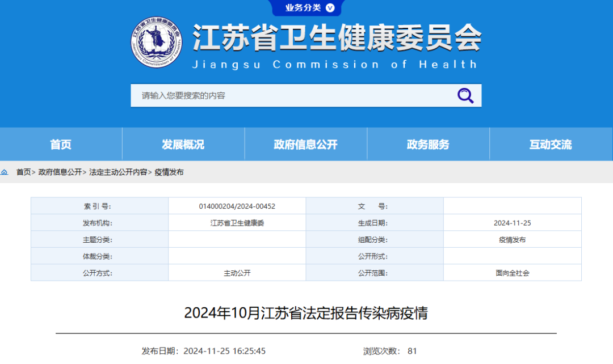613x364 pixels.
Task: Click the 公开形式 label cell
Action: 375,256
